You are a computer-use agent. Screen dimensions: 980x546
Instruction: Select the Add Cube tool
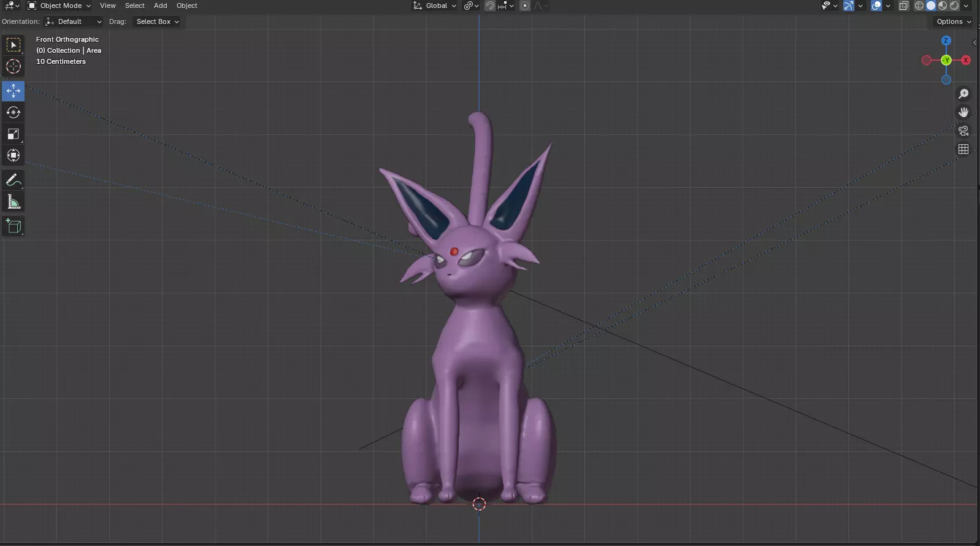pos(13,226)
